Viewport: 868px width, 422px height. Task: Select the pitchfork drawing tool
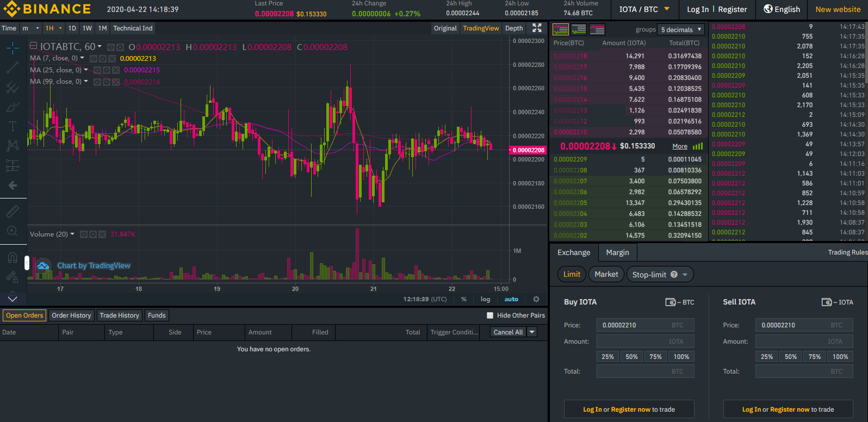click(x=13, y=87)
